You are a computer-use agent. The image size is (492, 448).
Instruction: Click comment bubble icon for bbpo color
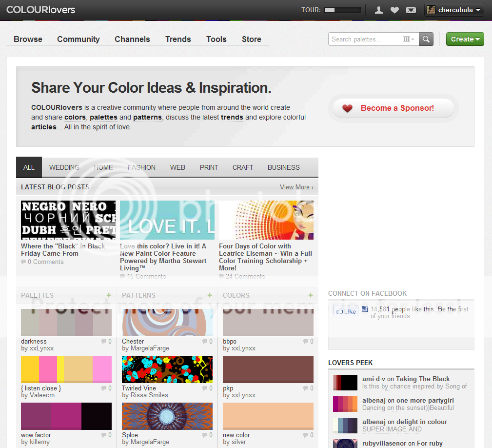pos(306,341)
